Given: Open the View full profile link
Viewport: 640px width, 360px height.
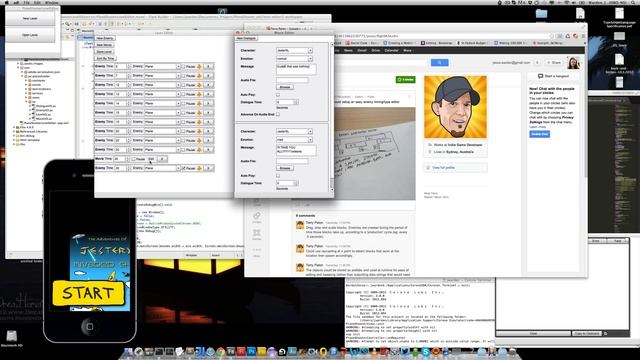Looking at the screenshot, I should [443, 167].
